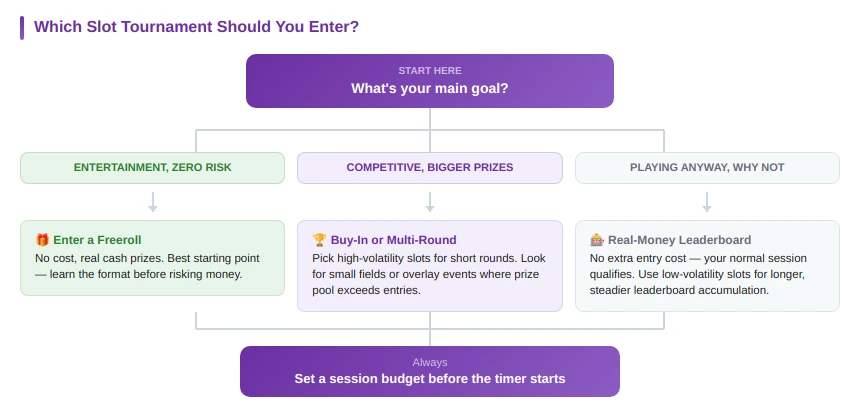
Task: Click the slot machine icon beside Real-Money Leaderboard
Action: (597, 240)
